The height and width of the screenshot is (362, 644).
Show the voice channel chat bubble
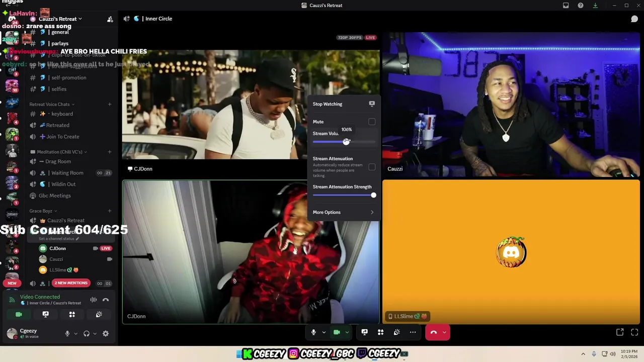pyautogui.click(x=634, y=19)
